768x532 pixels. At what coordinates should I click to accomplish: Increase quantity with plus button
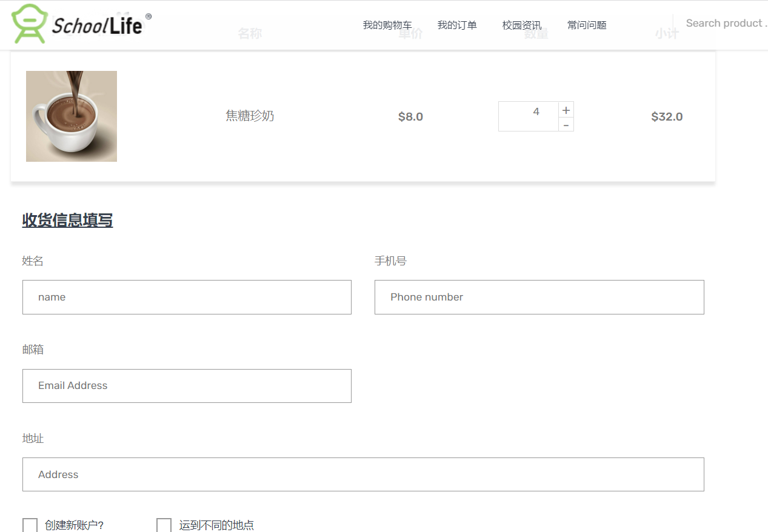pos(566,110)
